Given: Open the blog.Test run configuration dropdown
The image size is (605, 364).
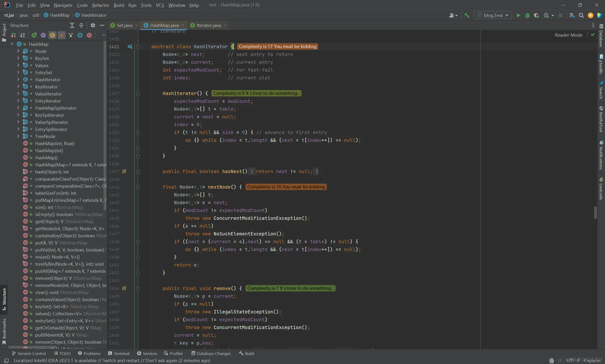Looking at the screenshot, I should tap(493, 15).
